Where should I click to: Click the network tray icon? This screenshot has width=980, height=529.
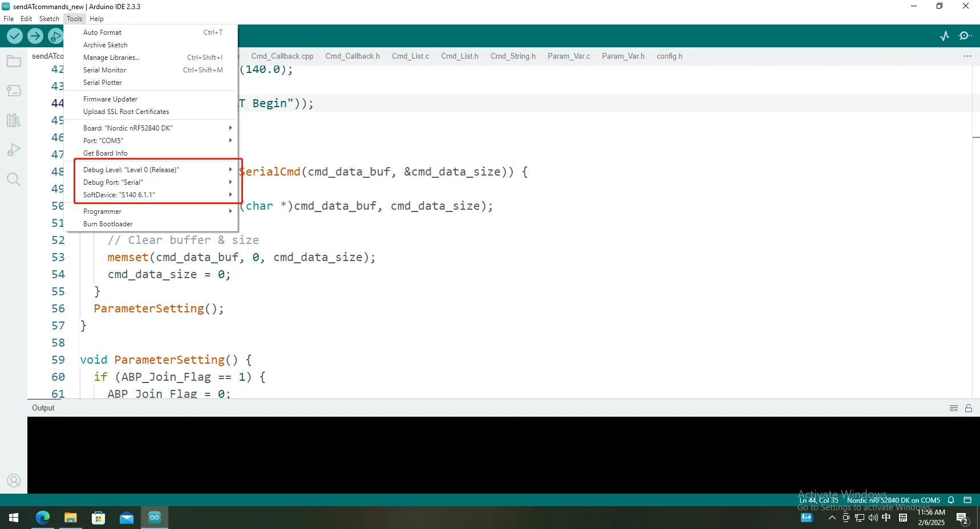tap(860, 518)
